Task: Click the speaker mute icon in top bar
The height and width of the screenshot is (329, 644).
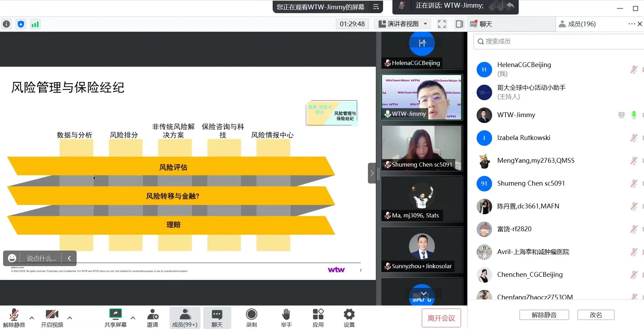Action: (402, 6)
